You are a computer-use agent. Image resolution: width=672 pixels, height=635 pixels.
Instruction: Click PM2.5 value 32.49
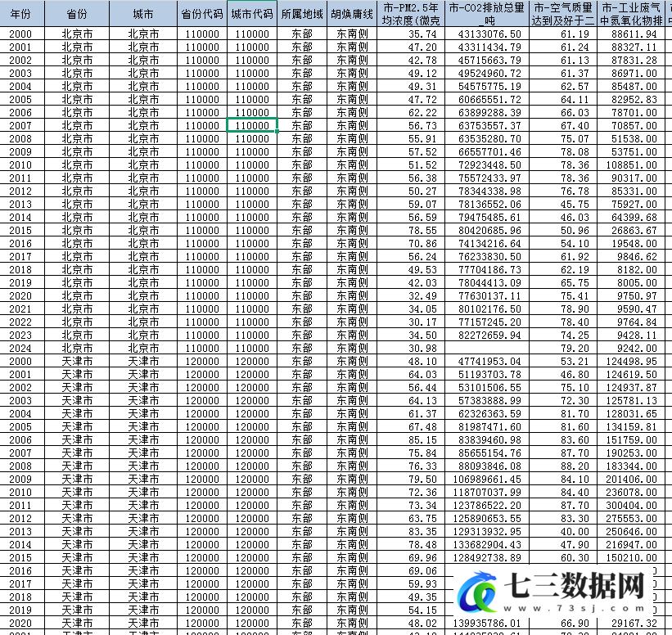pyautogui.click(x=411, y=295)
